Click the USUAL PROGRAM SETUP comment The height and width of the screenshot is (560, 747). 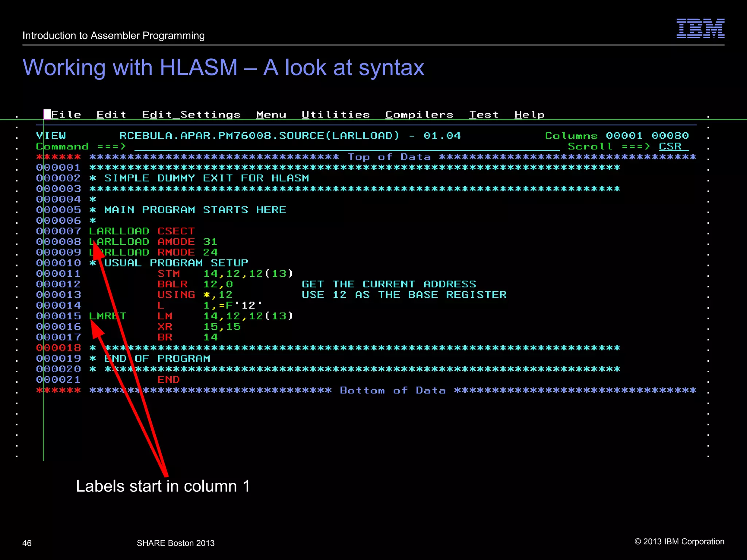click(x=176, y=263)
